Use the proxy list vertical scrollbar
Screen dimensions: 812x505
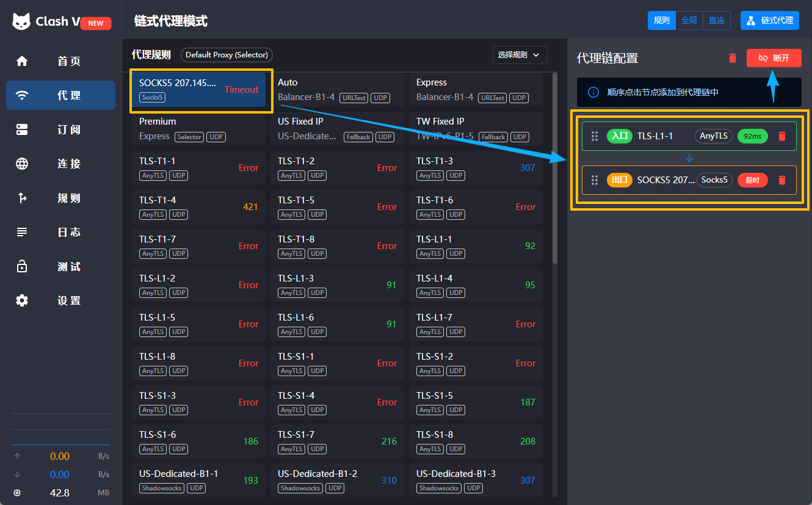pyautogui.click(x=555, y=168)
